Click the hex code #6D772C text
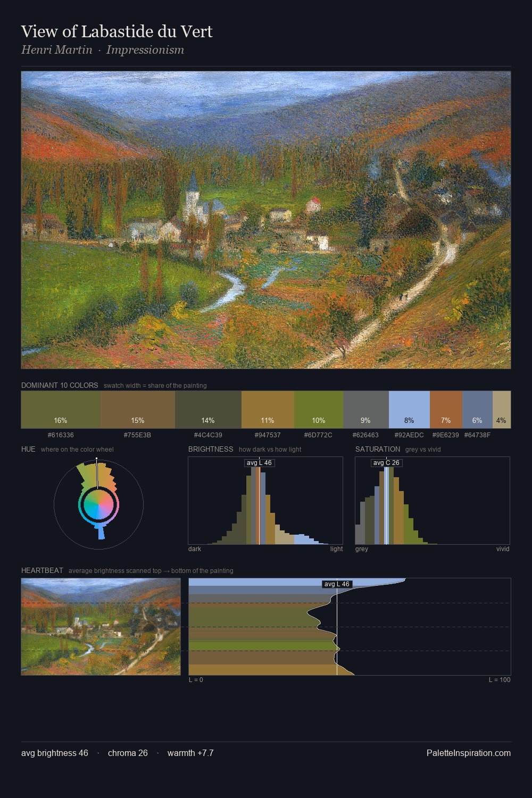 [x=319, y=435]
